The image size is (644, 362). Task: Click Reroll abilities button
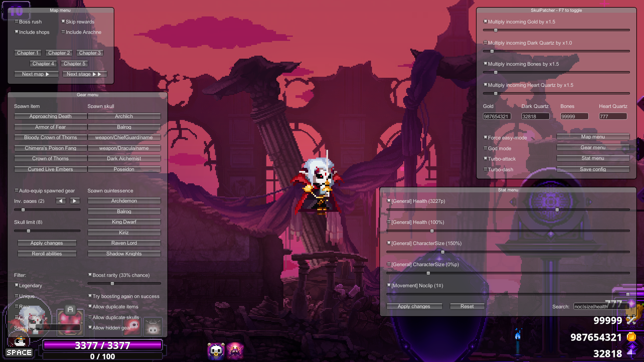click(x=47, y=254)
